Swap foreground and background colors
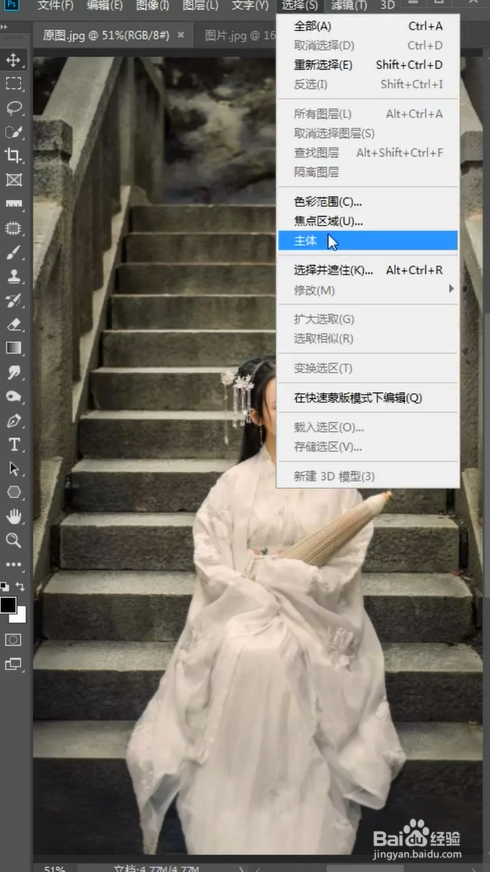The image size is (490, 872). [21, 587]
